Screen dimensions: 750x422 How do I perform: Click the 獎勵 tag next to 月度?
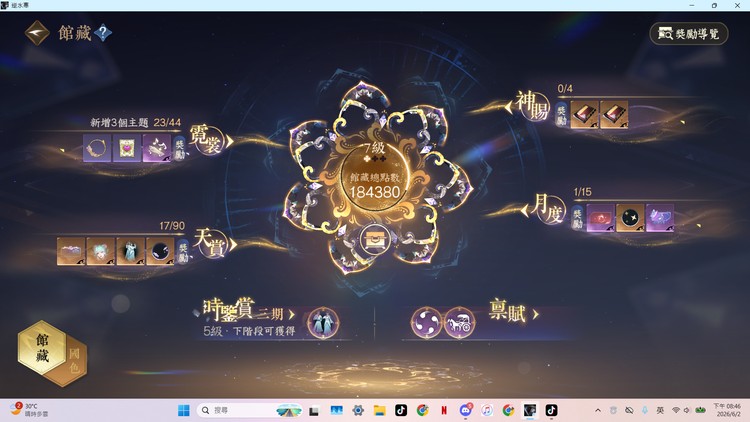point(577,219)
